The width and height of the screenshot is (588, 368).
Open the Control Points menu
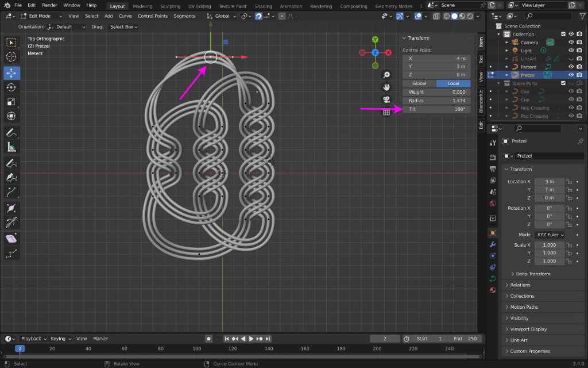(x=153, y=16)
